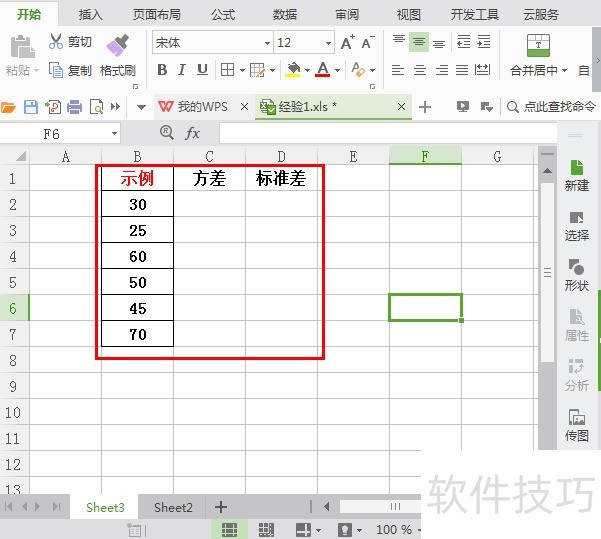This screenshot has height=539, width=601.
Task: Open the font size dropdown (12)
Action: point(328,43)
